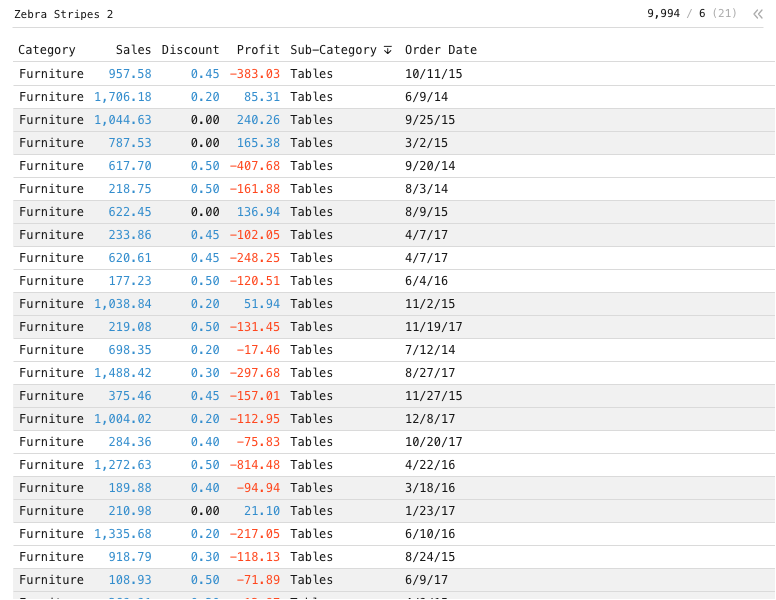Image resolution: width=776 pixels, height=600 pixels.
Task: Click order date 11/27/15
Action: 434,396
